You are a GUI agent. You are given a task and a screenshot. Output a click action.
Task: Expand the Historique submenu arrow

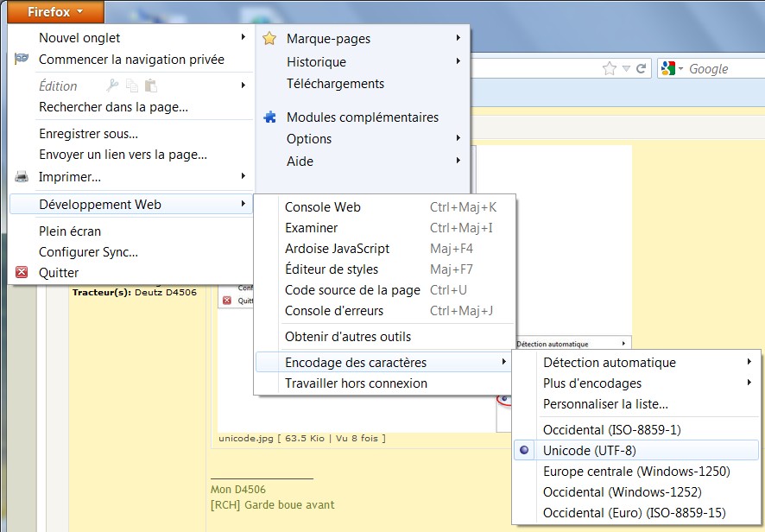click(458, 61)
